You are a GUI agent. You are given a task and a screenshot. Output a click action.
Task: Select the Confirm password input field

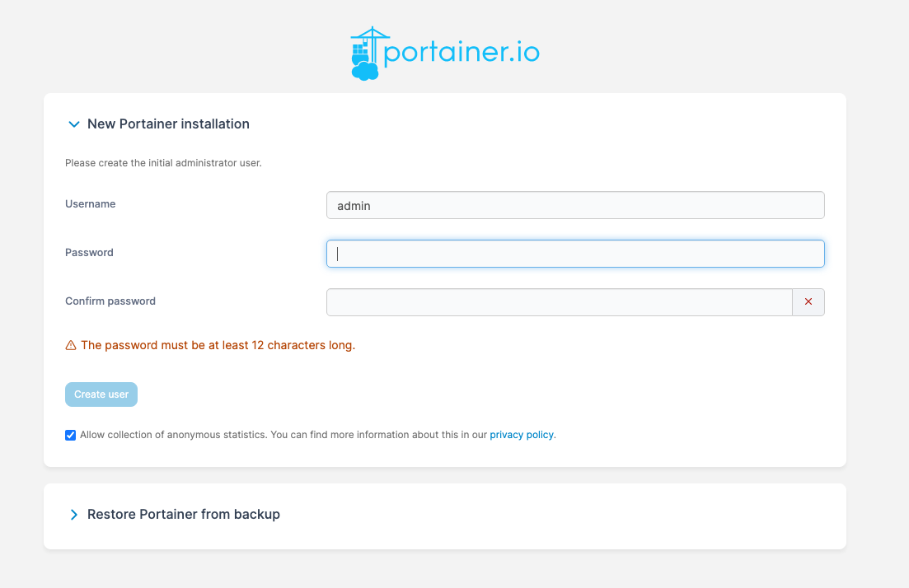pos(559,302)
